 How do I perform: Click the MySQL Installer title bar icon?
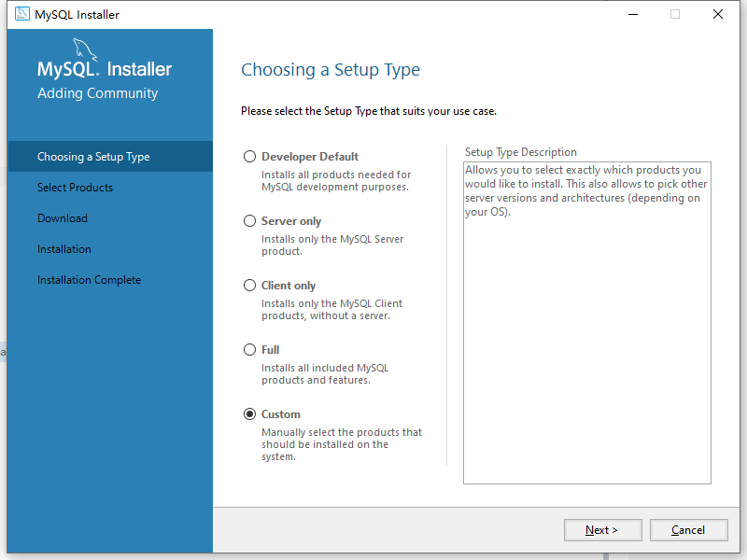click(21, 14)
